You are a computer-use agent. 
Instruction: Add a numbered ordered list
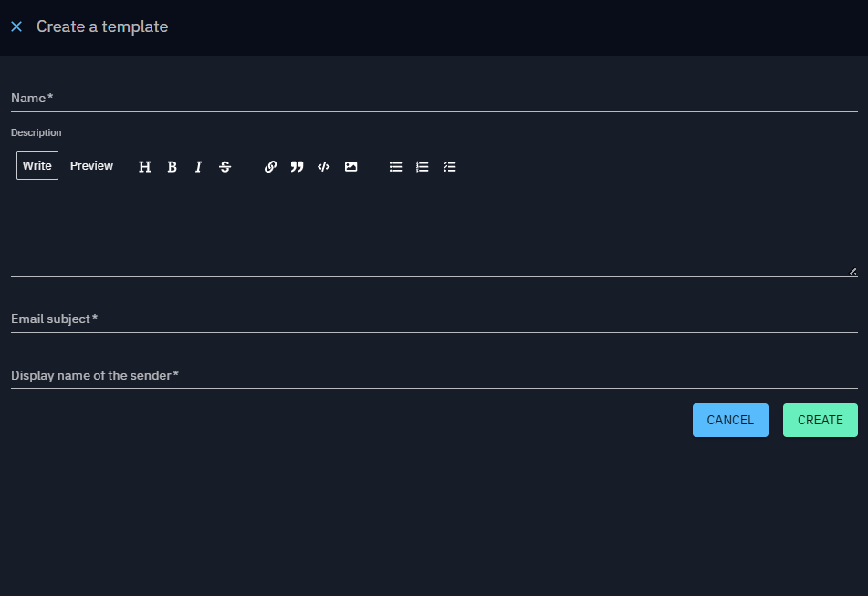422,167
